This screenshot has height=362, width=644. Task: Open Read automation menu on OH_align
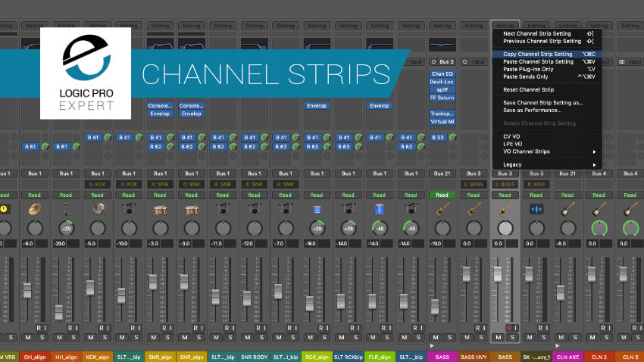click(x=35, y=195)
